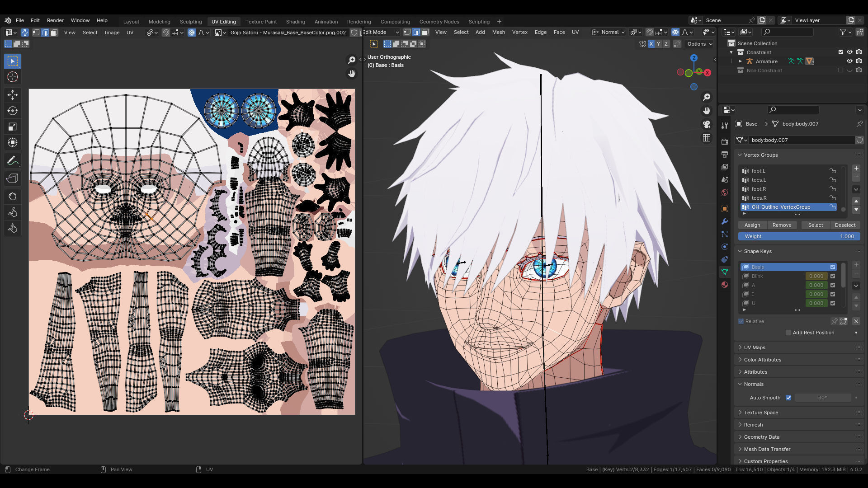Click the UV editor zoom icon
Viewport: 868px width, 488px height.
[352, 60]
